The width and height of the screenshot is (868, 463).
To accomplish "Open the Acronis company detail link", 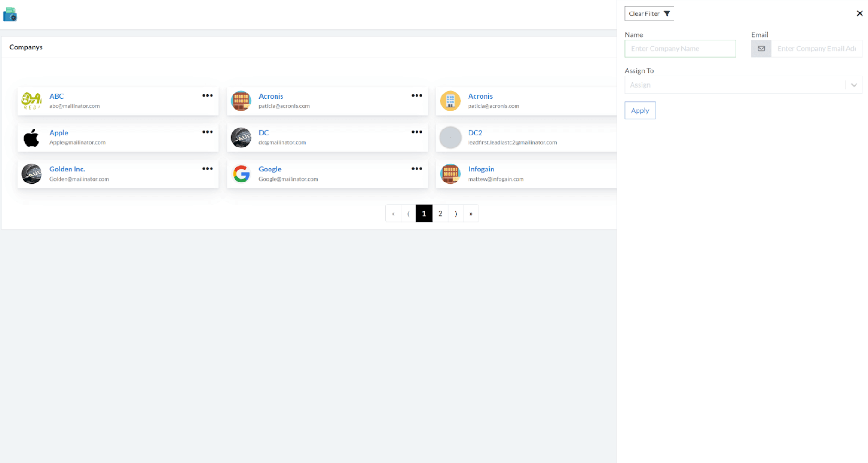I will coord(271,96).
